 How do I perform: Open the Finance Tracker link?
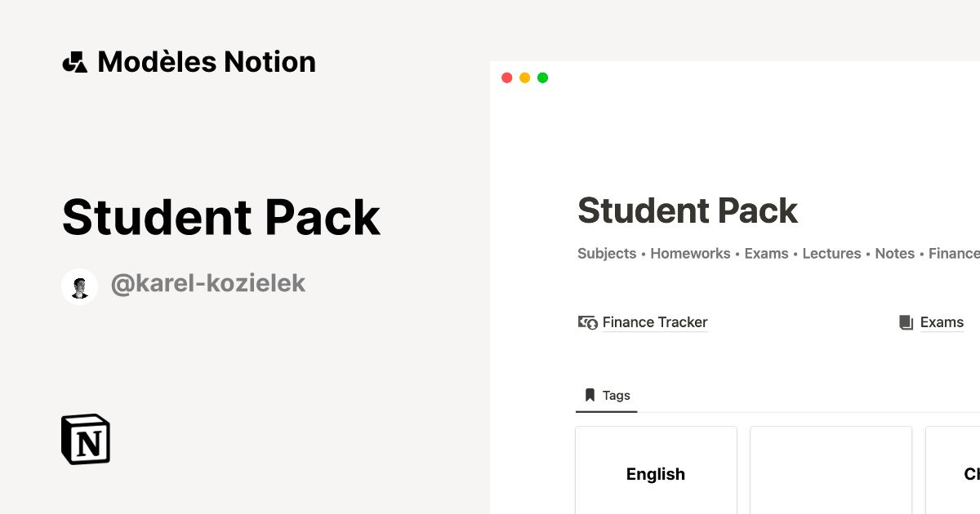(655, 322)
